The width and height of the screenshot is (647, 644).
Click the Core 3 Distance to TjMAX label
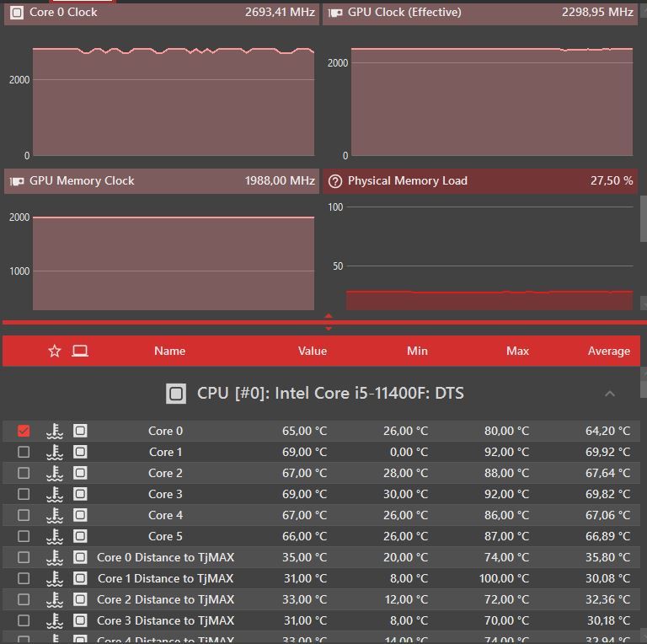click(x=165, y=620)
